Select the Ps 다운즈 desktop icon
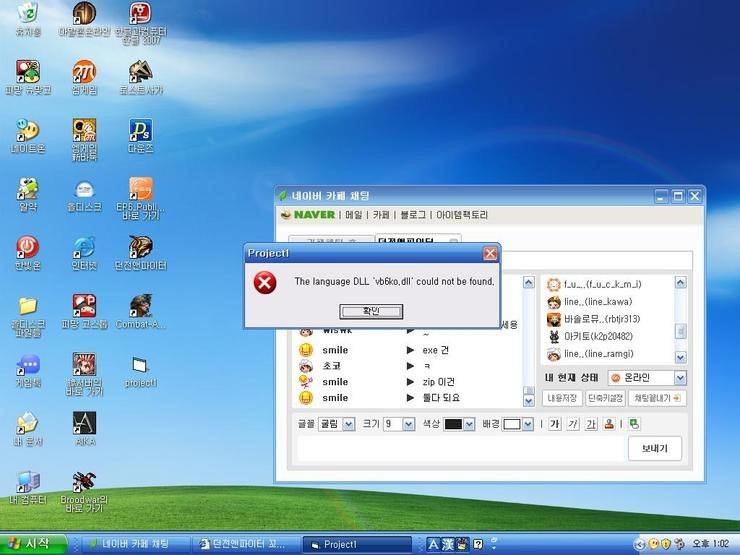 (x=141, y=136)
